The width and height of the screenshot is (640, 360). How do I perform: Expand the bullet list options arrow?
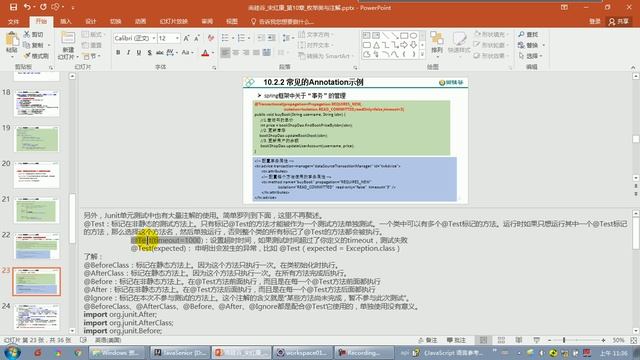click(232, 38)
